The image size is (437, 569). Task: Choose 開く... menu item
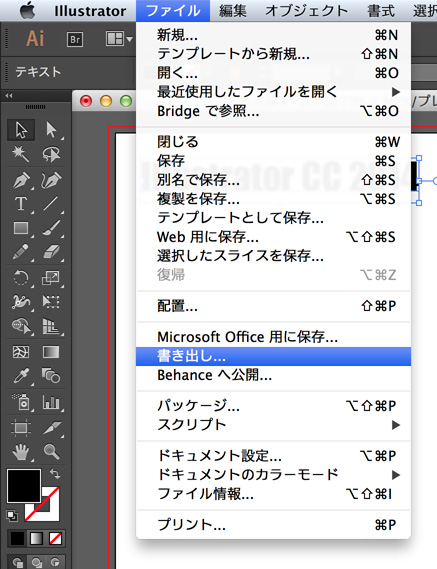click(x=273, y=73)
